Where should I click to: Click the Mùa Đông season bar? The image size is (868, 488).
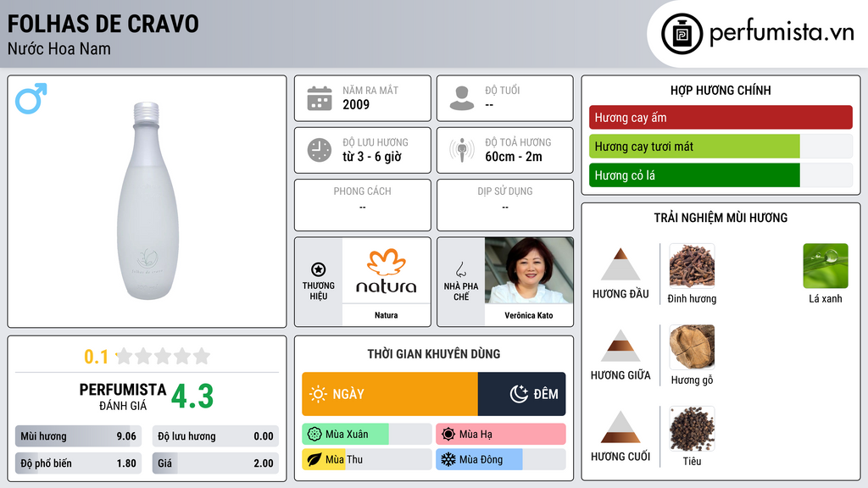(x=500, y=460)
